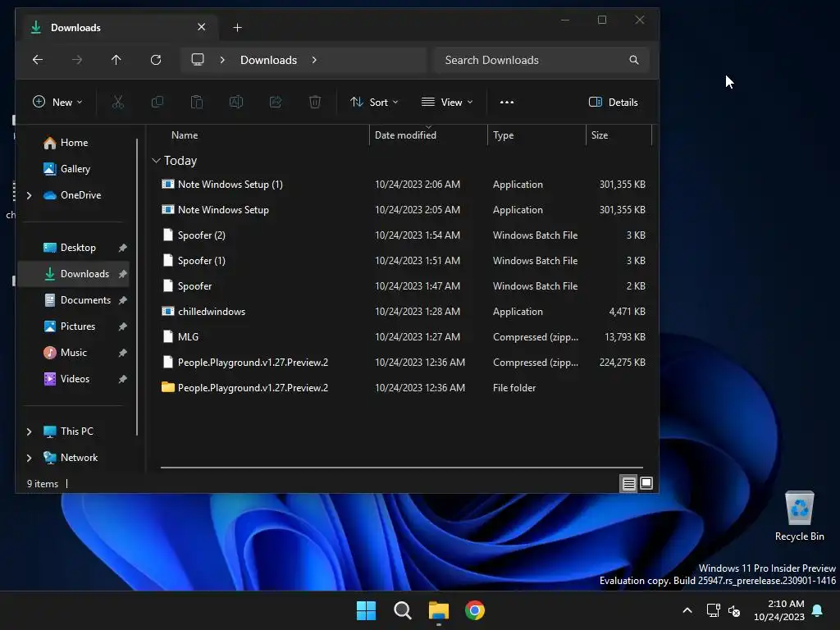Click the This PC monitor icon in address bar

click(x=198, y=59)
